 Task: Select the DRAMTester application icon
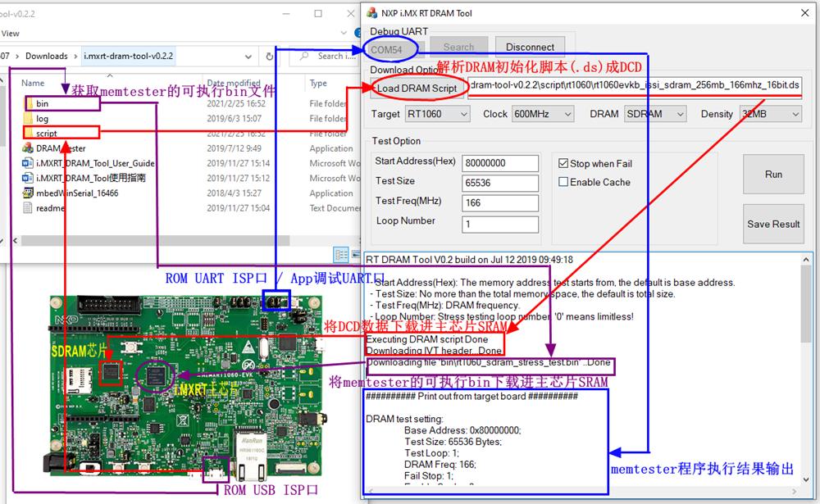28,148
